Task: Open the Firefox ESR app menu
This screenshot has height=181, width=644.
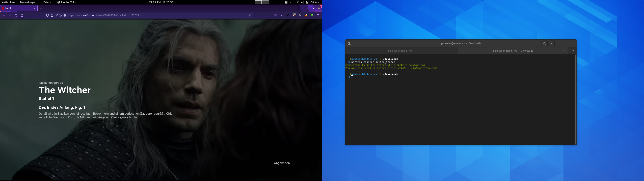Action: point(67,2)
